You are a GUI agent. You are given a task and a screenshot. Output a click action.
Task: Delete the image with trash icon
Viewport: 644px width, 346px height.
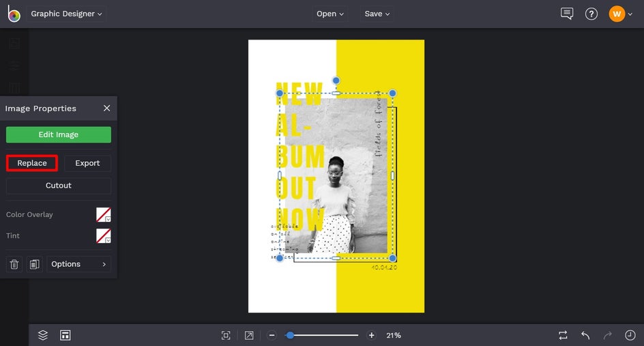coord(14,264)
